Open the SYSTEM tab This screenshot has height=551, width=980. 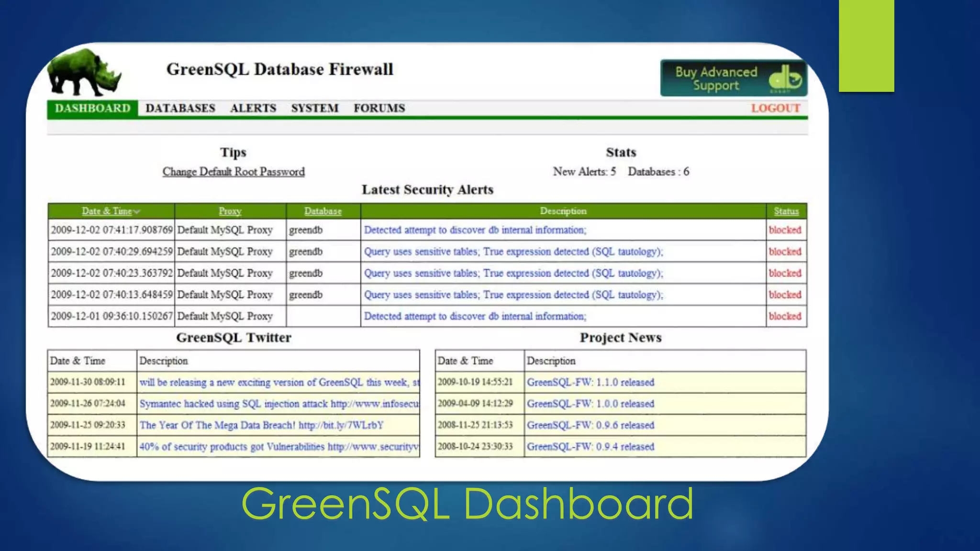(x=315, y=108)
